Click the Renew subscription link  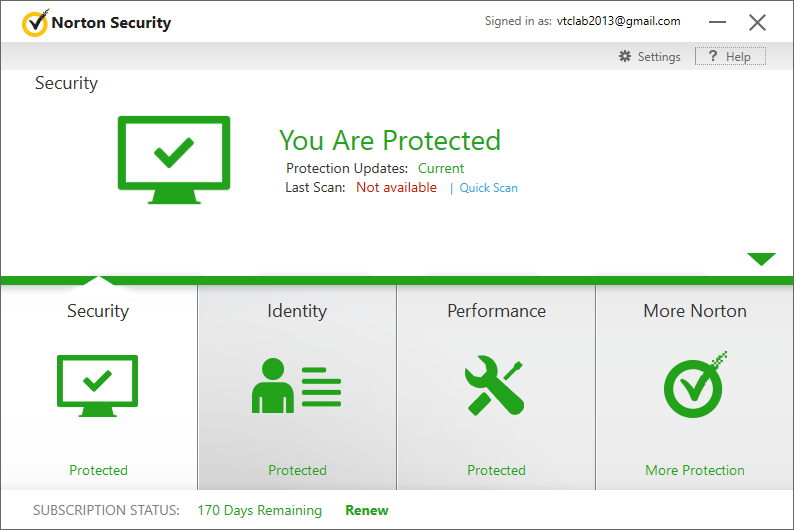point(367,510)
